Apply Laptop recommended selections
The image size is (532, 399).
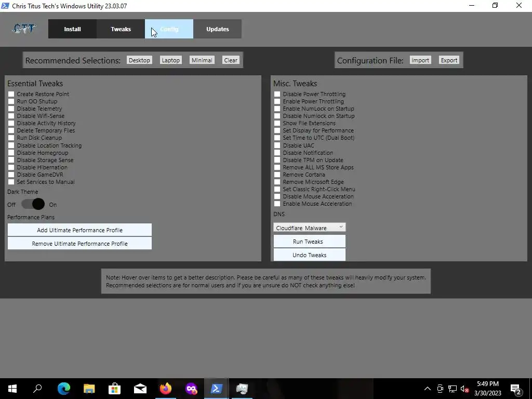click(x=170, y=60)
